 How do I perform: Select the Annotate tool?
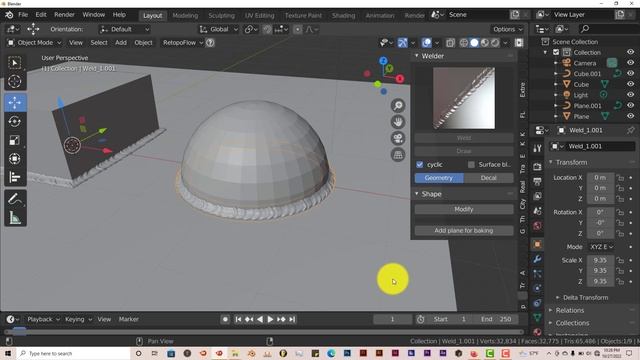pyautogui.click(x=15, y=199)
